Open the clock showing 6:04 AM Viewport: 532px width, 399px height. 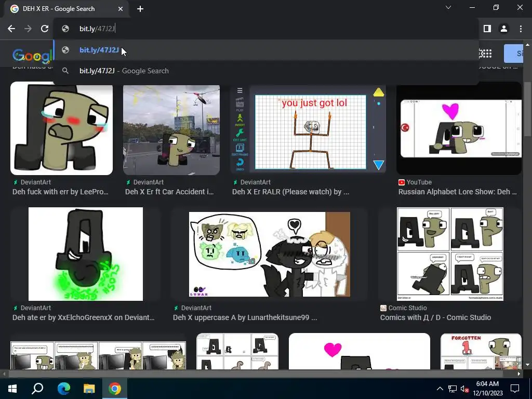[487, 389]
